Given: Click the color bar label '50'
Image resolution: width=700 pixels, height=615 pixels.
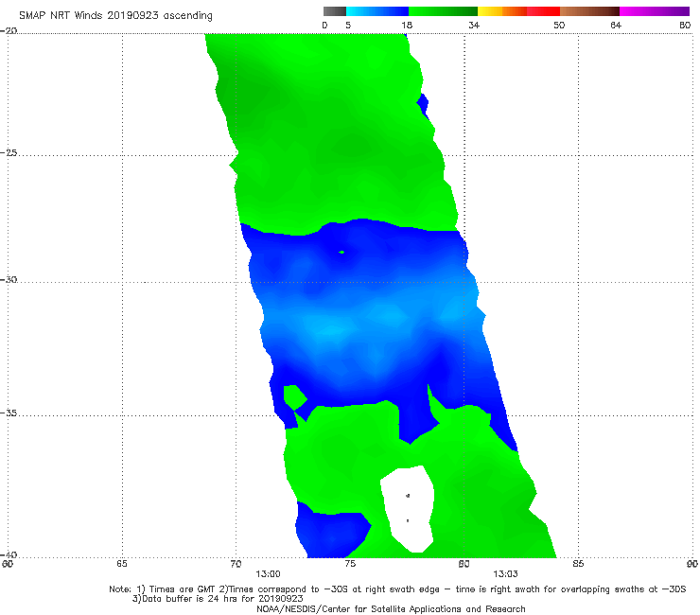Looking at the screenshot, I should click(x=559, y=25).
